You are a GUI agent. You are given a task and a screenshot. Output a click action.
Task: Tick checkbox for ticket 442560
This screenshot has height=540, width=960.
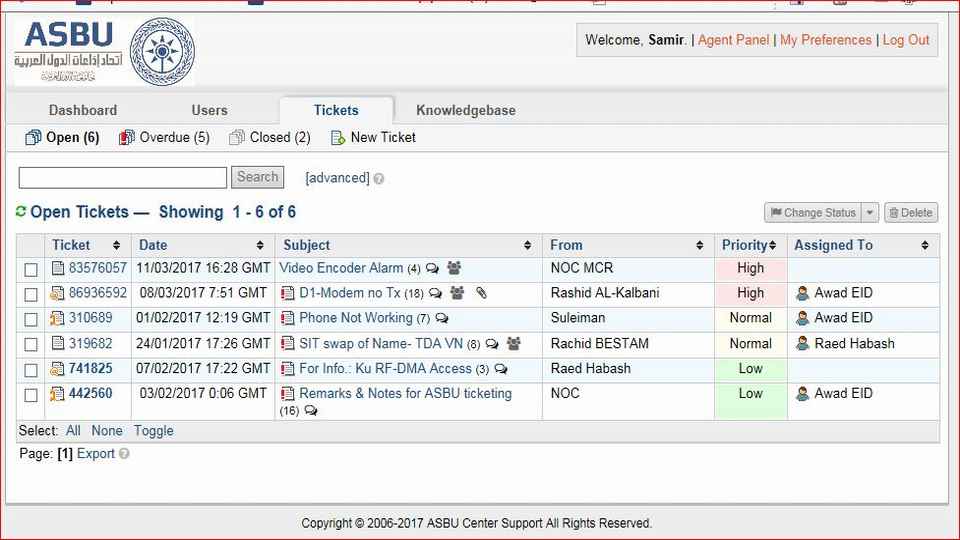[x=31, y=396]
